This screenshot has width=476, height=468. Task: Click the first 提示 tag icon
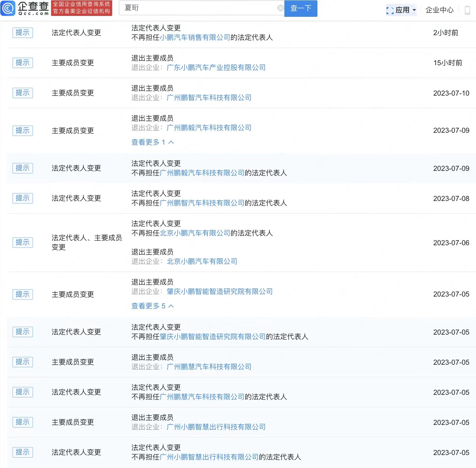point(22,33)
